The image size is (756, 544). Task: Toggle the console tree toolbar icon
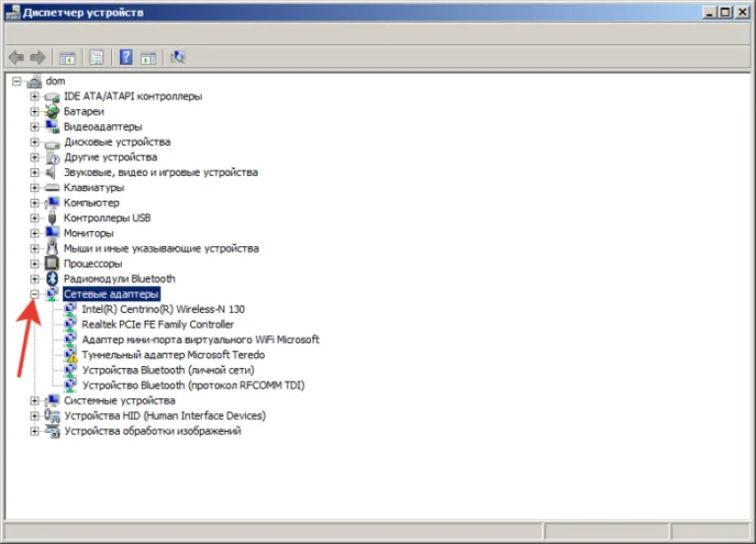tap(68, 58)
